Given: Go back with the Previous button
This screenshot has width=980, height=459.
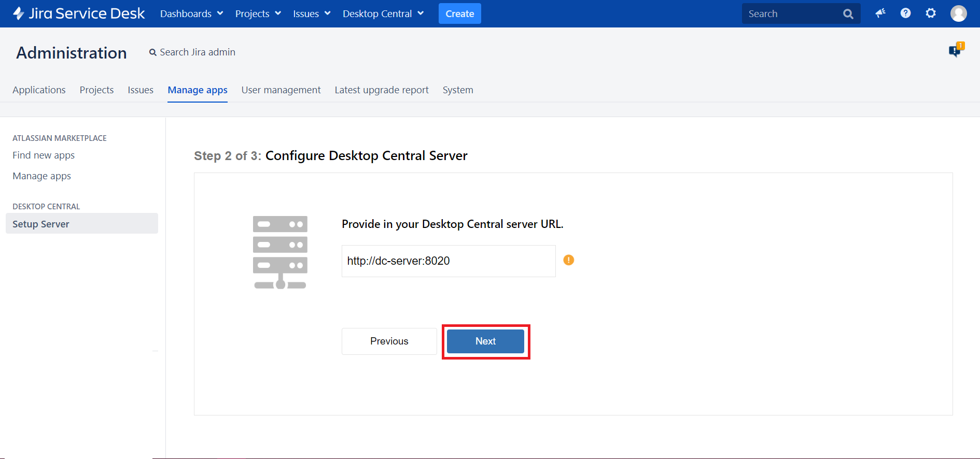Looking at the screenshot, I should point(389,341).
